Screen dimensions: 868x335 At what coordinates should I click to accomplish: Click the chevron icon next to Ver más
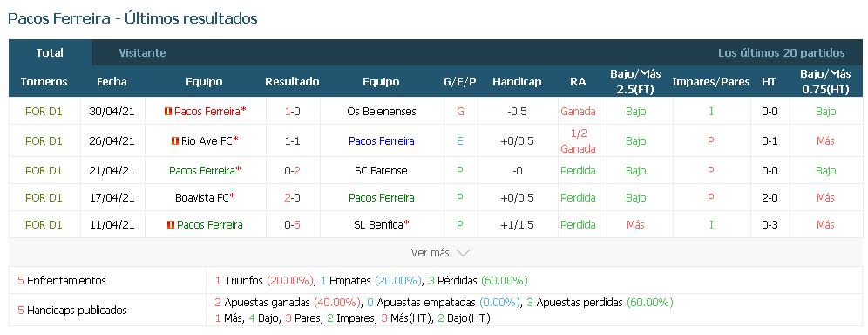[x=463, y=253]
